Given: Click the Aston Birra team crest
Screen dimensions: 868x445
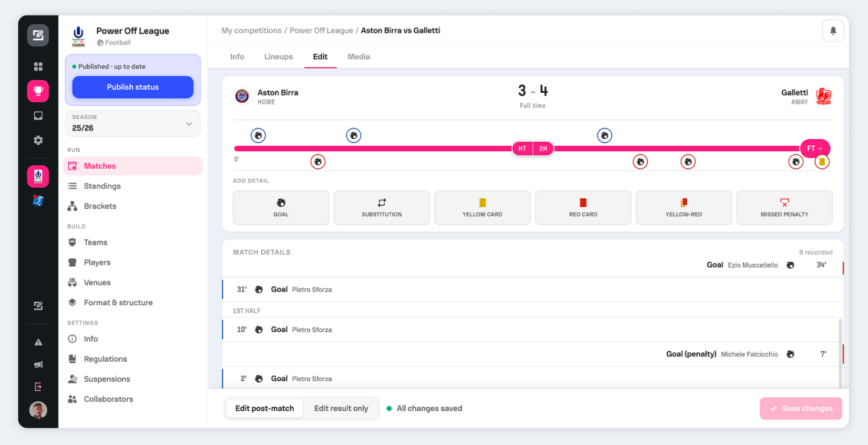Looking at the screenshot, I should pos(242,96).
